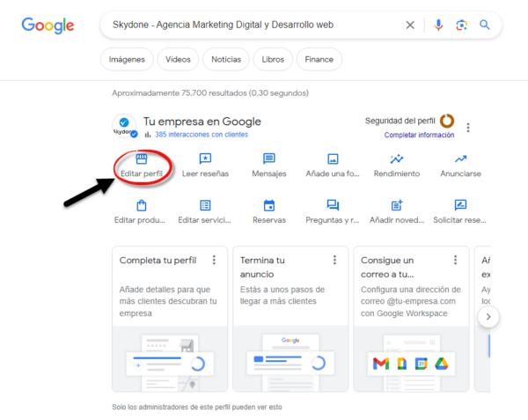Open the Completa tu perfil card

click(x=170, y=319)
